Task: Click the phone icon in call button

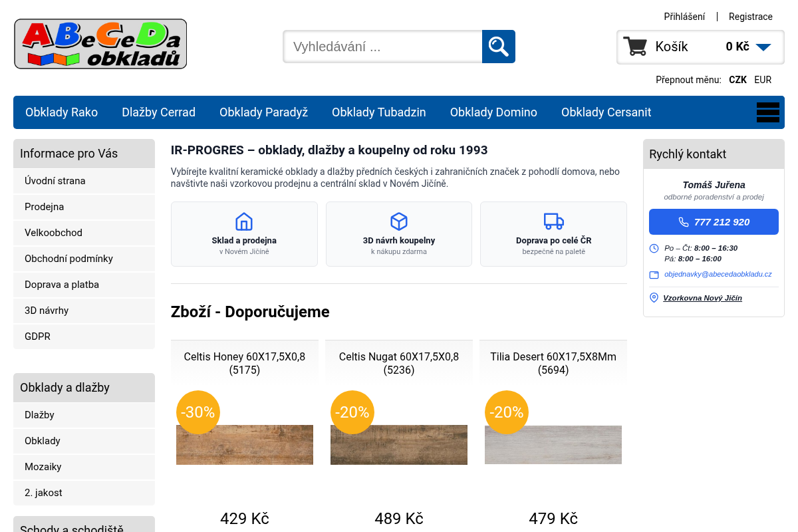Action: (684, 222)
